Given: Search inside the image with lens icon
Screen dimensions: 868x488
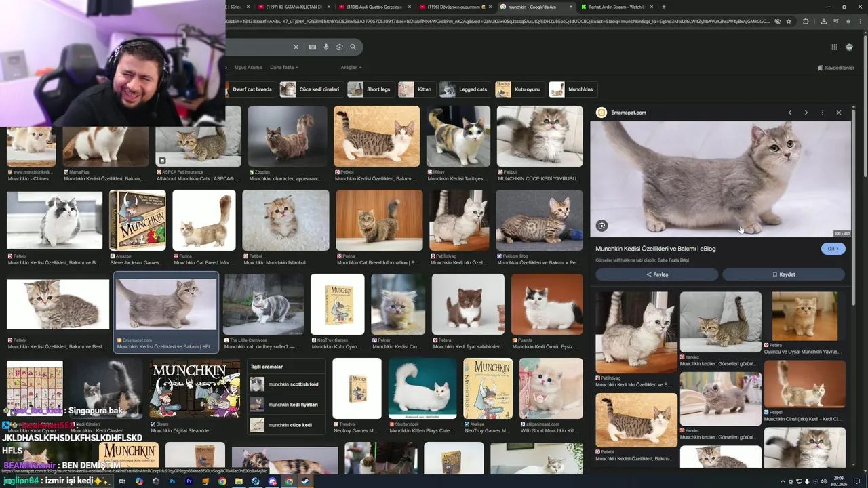Looking at the screenshot, I should click(601, 226).
